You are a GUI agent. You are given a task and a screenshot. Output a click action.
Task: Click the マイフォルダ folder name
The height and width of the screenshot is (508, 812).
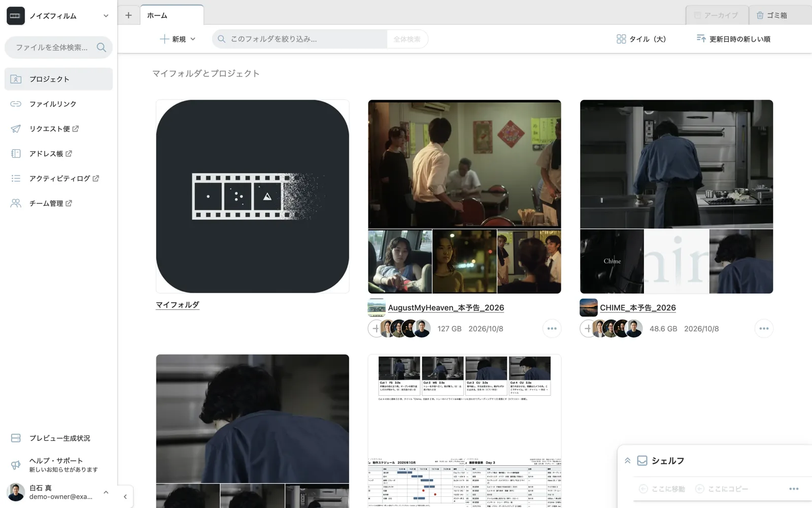click(x=177, y=305)
